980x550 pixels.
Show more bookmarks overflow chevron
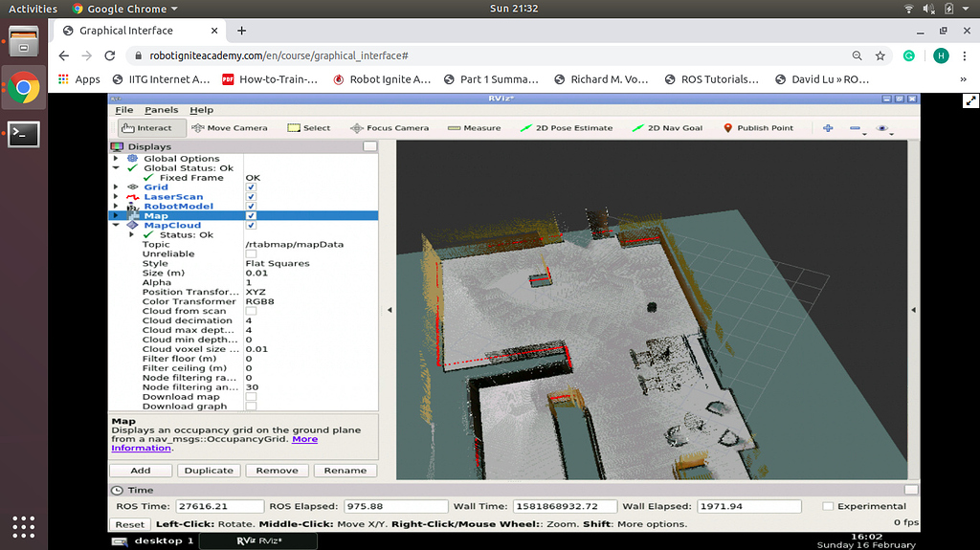(x=963, y=79)
